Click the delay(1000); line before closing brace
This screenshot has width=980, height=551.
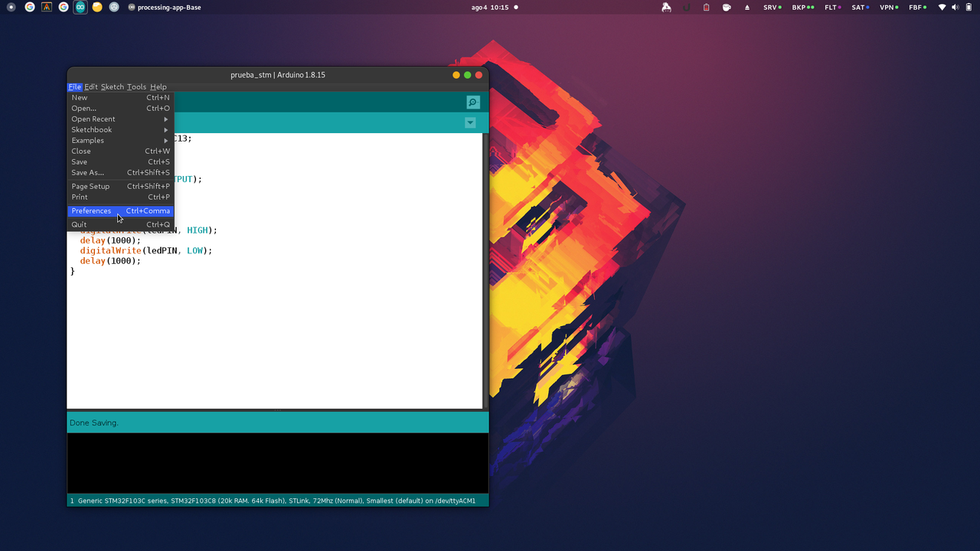point(110,261)
